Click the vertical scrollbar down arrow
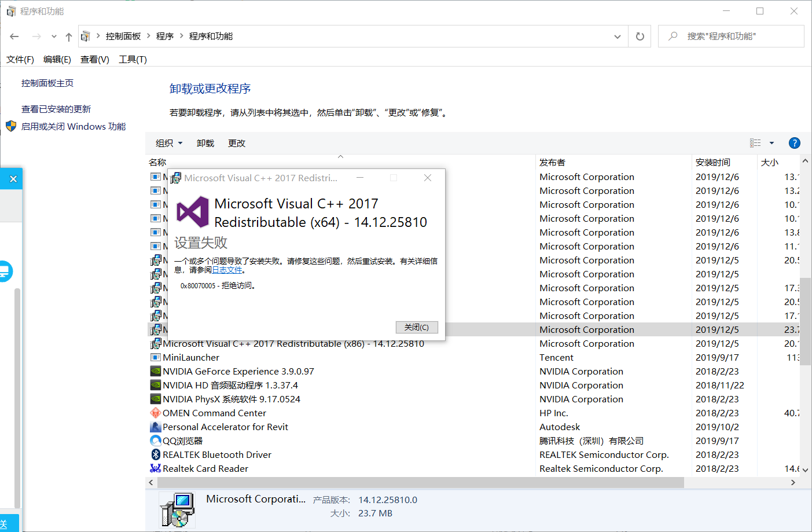Viewport: 812px width, 532px height. tap(805, 470)
